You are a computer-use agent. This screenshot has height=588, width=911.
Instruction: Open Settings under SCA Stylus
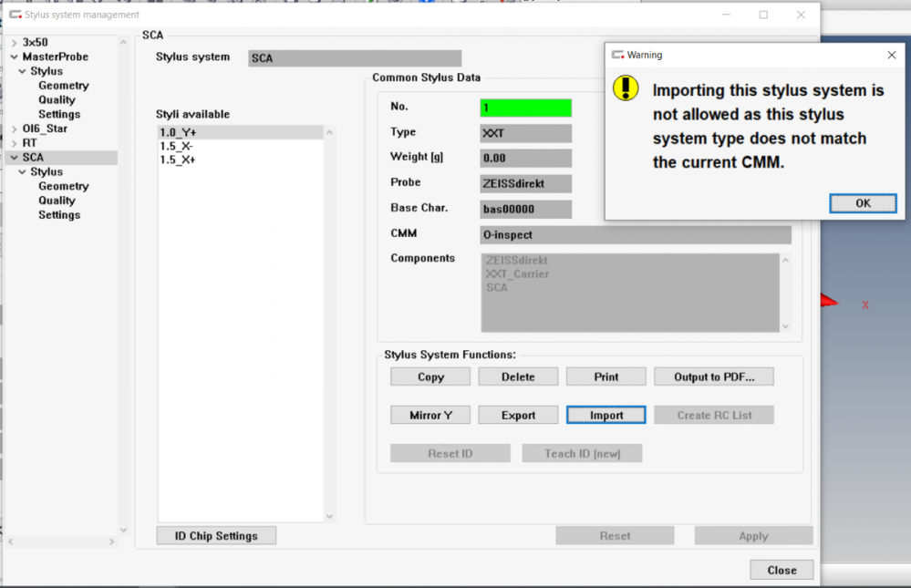pos(58,215)
